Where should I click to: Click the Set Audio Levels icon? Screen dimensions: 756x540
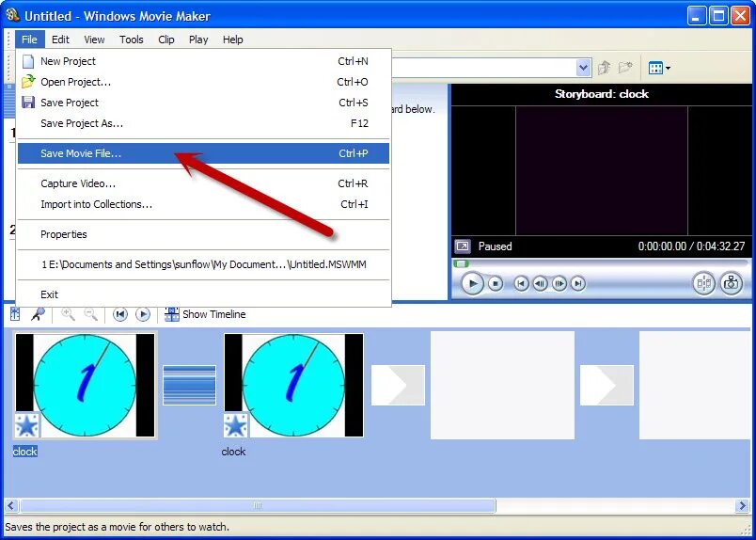point(15,314)
